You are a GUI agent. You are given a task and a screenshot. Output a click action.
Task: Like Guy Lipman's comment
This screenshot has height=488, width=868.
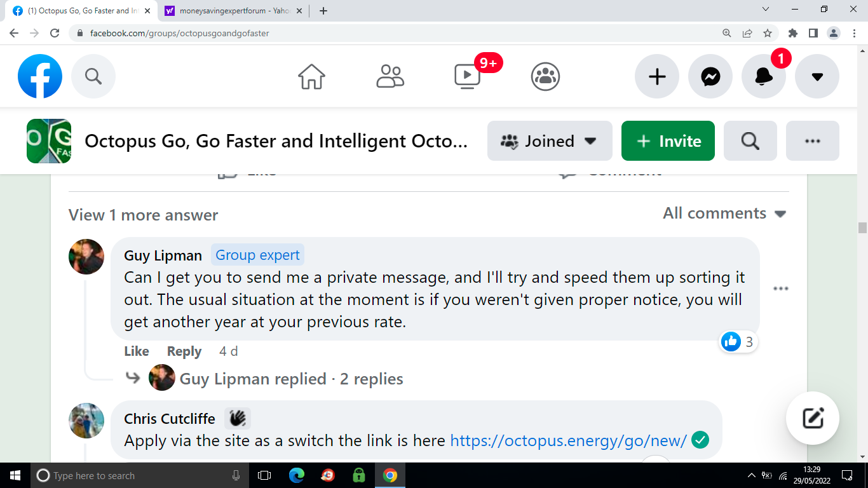point(136,351)
